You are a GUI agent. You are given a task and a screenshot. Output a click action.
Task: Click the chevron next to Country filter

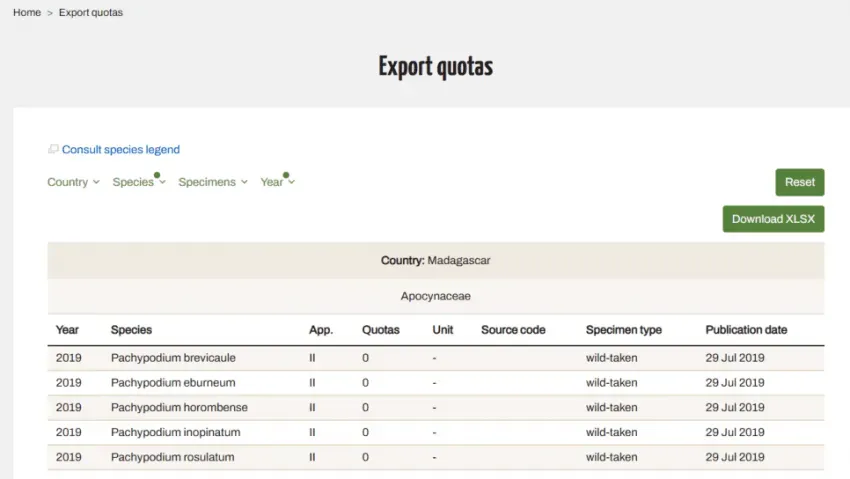click(x=96, y=182)
